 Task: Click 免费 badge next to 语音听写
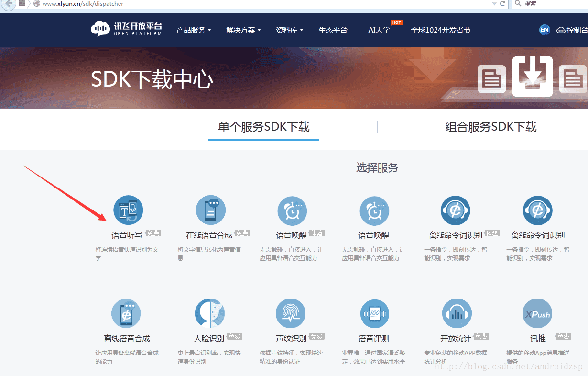coord(153,233)
